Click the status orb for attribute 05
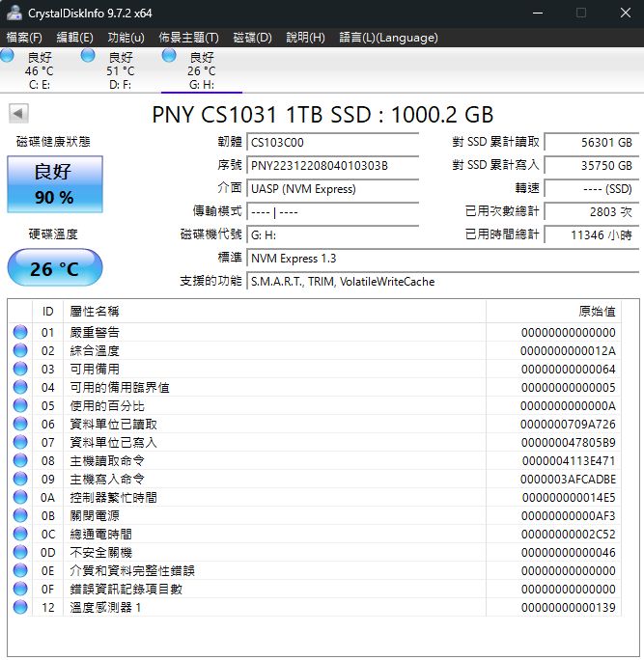Screen dimensions: 644x660 20,406
